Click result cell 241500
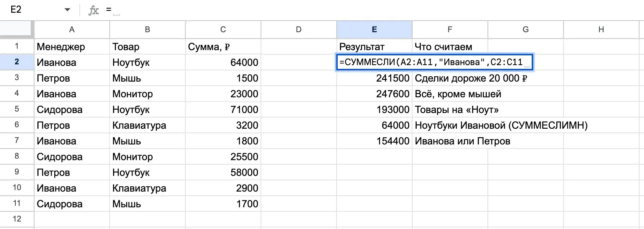 [x=374, y=78]
